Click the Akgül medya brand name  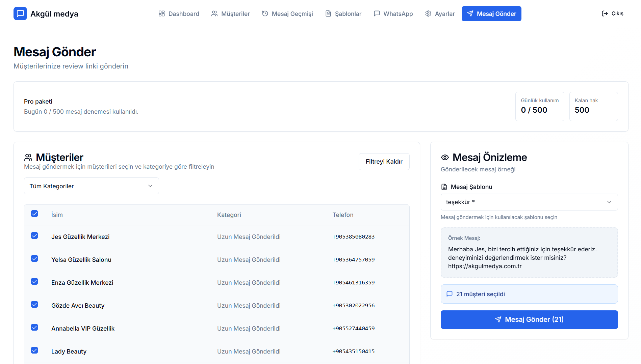tap(54, 14)
